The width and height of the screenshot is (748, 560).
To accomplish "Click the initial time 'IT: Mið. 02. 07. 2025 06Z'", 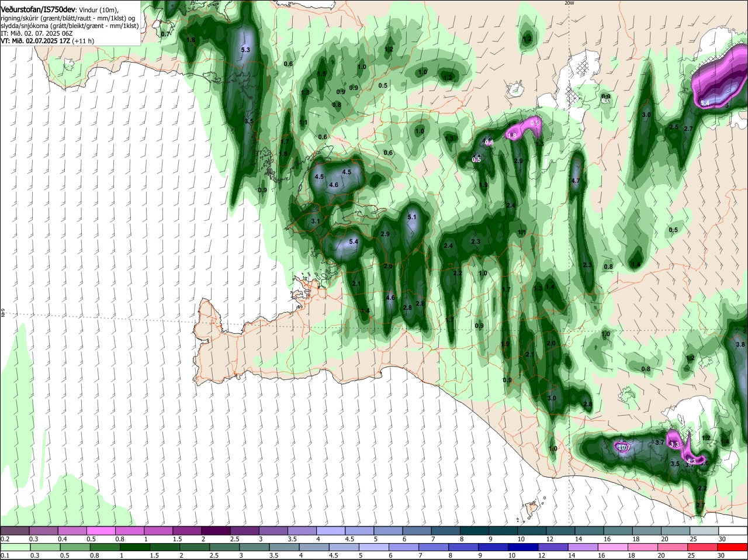I will (37, 33).
